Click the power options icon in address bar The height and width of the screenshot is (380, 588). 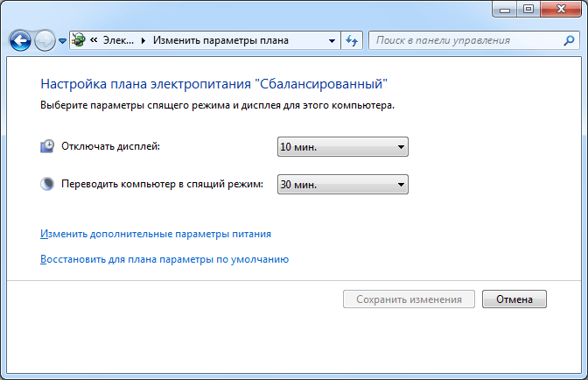click(79, 39)
